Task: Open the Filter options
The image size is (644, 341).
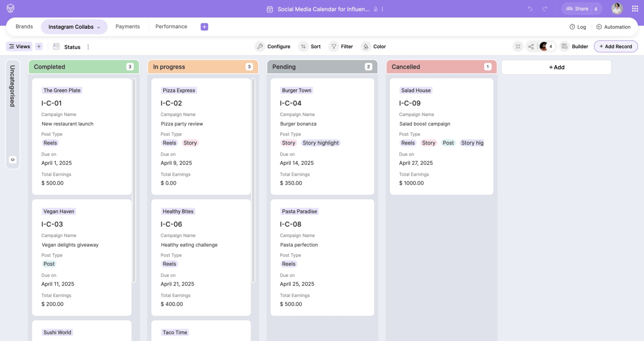Action: coord(342,46)
